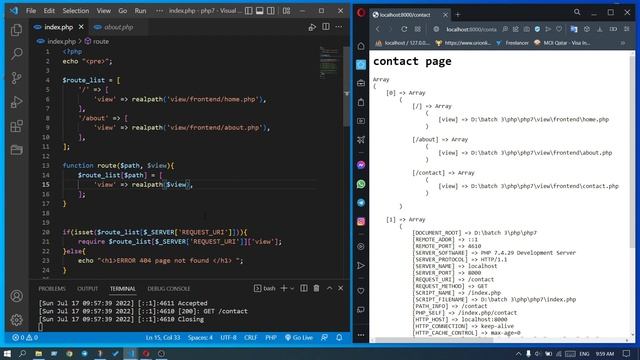Open the Accounts menu in VS Code
Viewport: 640px width, 360px height.
pyautogui.click(x=16, y=296)
